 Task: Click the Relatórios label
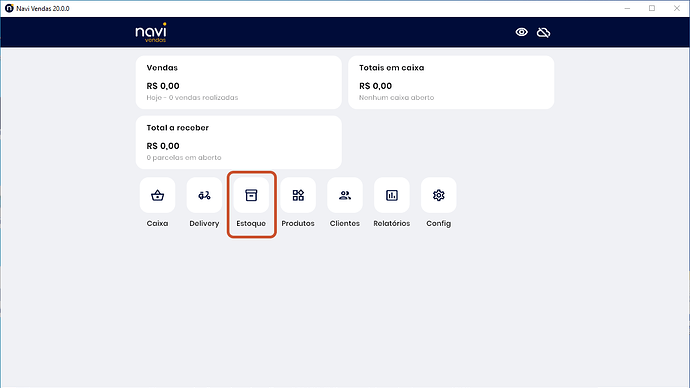(392, 223)
